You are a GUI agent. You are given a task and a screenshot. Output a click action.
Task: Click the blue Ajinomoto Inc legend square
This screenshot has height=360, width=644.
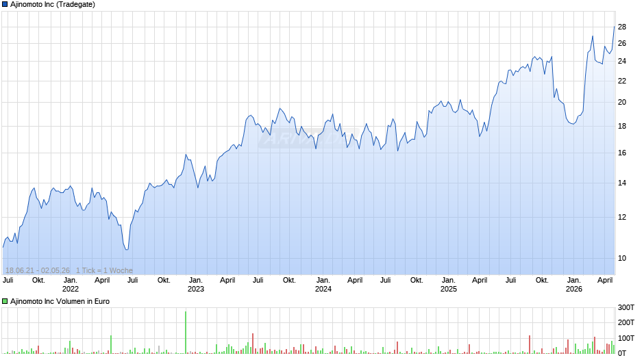click(5, 5)
